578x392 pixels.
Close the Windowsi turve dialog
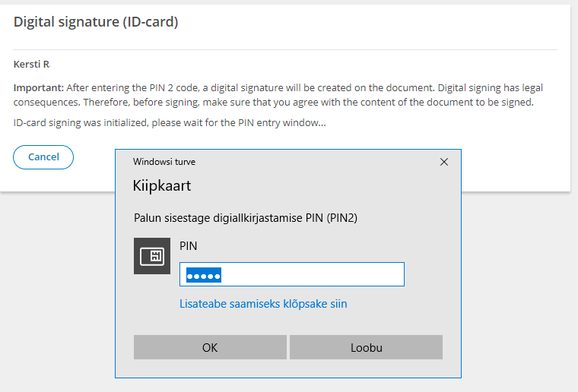[444, 162]
